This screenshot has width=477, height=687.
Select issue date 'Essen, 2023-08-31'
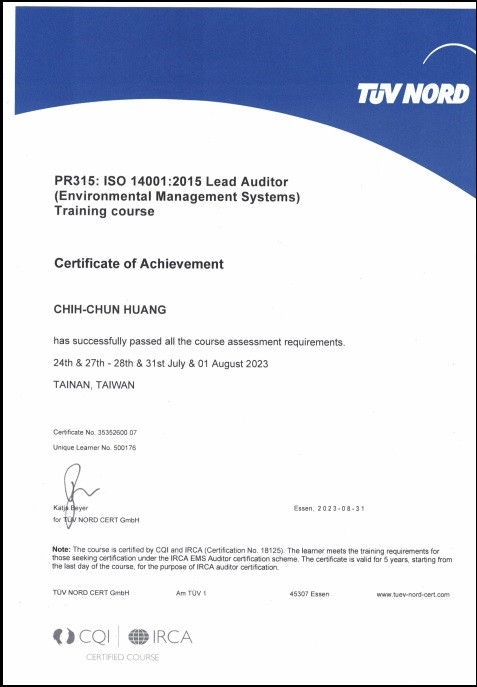tap(329, 509)
